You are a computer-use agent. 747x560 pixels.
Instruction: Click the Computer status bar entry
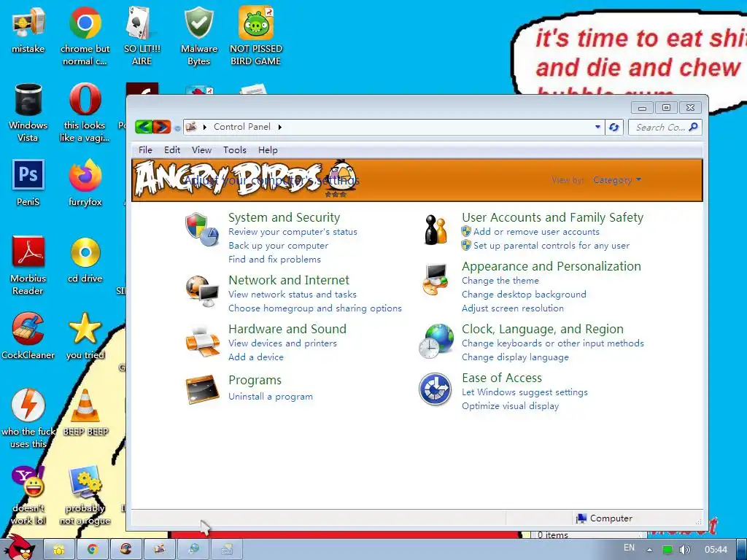tap(604, 518)
